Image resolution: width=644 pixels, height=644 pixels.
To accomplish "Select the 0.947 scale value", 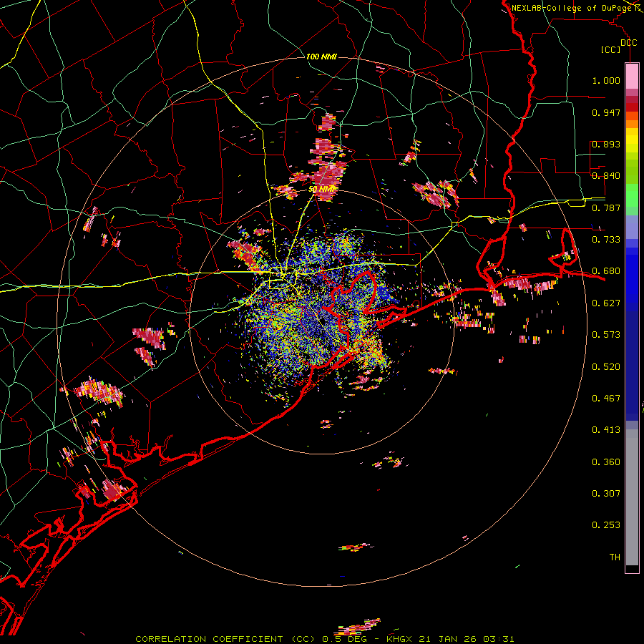I will [606, 112].
